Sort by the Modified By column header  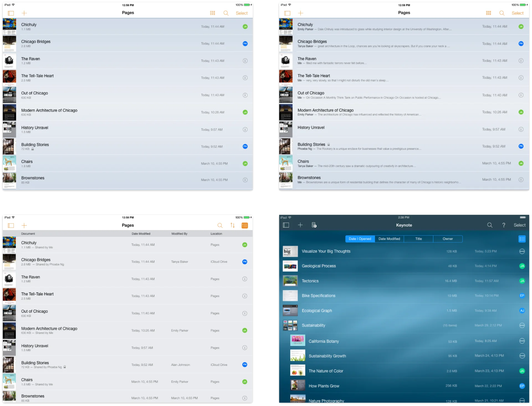(179, 234)
